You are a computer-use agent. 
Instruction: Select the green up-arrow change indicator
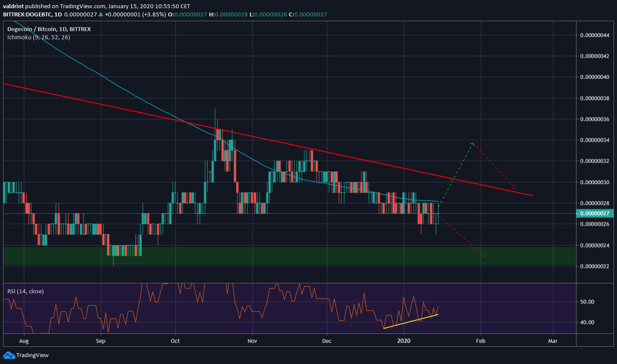101,14
